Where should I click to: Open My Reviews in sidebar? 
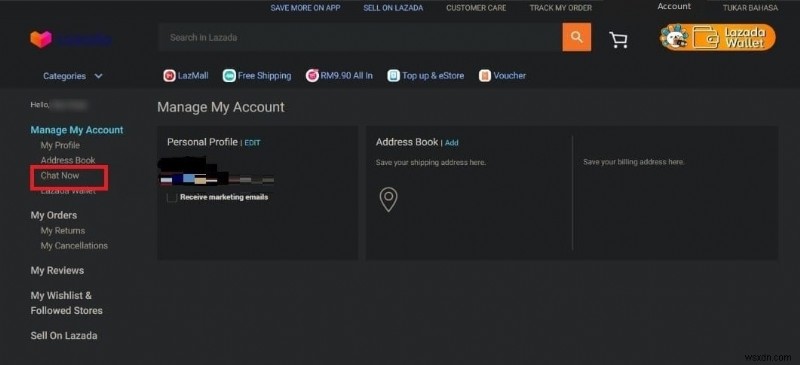[x=57, y=271]
